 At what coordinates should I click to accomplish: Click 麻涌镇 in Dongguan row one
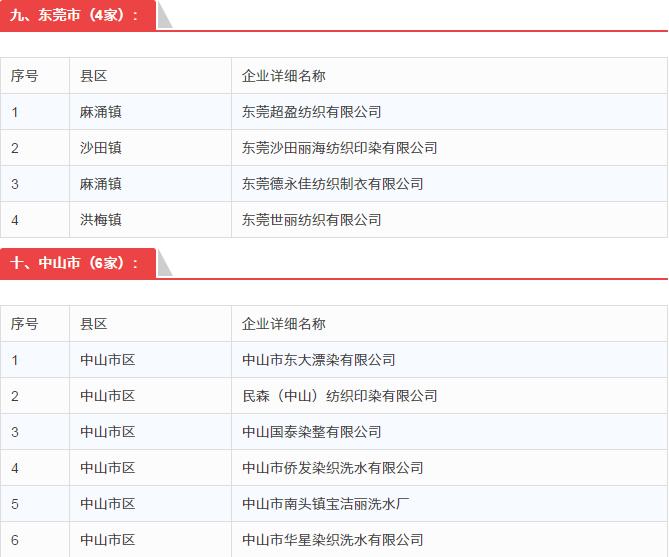pyautogui.click(x=101, y=112)
